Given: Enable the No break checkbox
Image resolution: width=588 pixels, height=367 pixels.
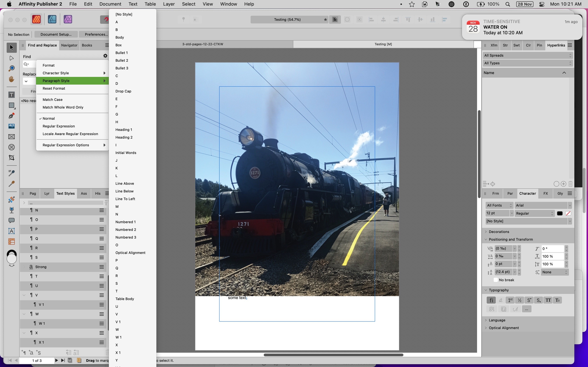Looking at the screenshot, I should 496,280.
